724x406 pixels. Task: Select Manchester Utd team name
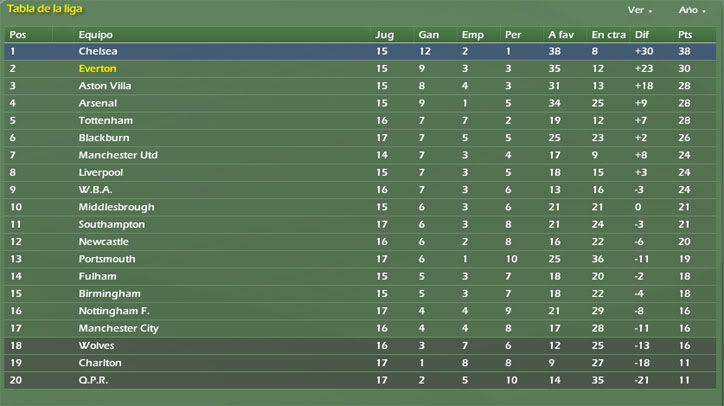118,155
